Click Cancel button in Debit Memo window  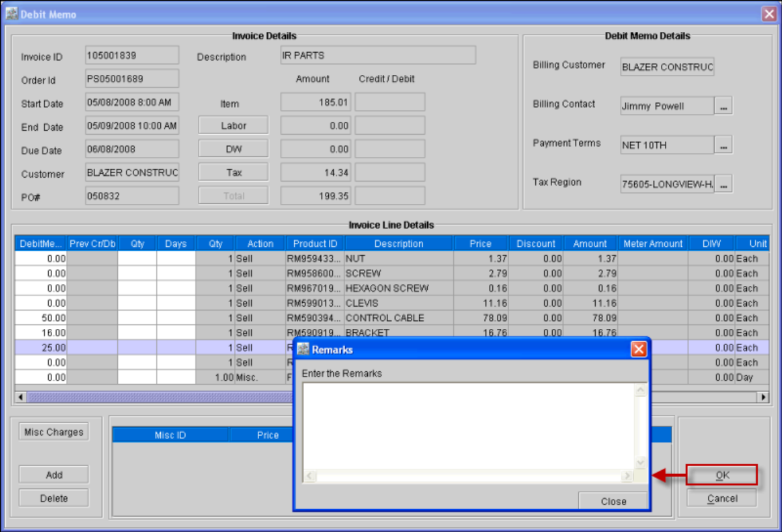tap(722, 499)
